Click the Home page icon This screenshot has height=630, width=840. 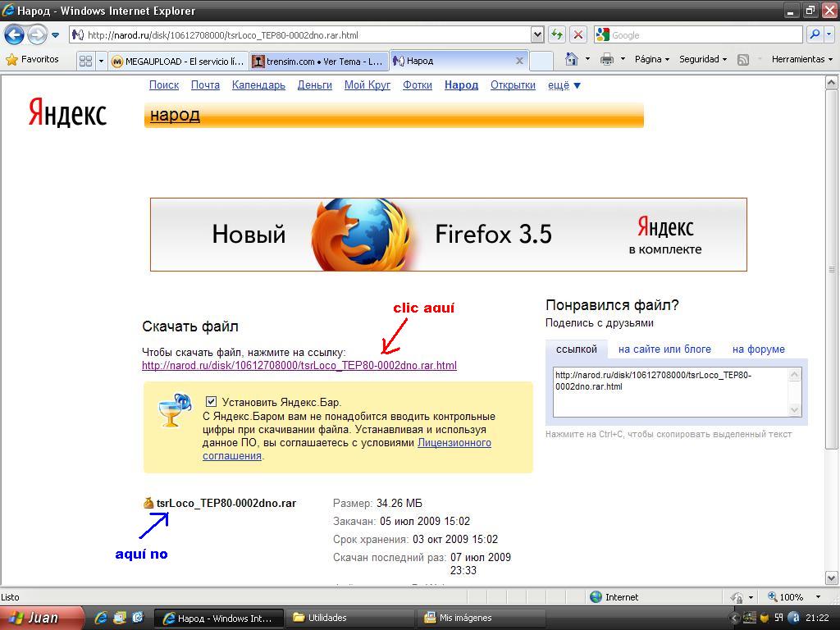click(572, 59)
